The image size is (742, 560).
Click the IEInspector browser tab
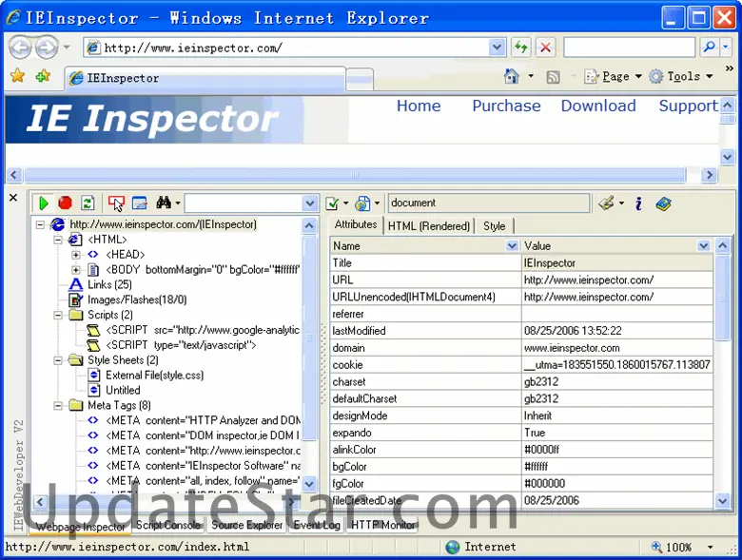[x=205, y=78]
